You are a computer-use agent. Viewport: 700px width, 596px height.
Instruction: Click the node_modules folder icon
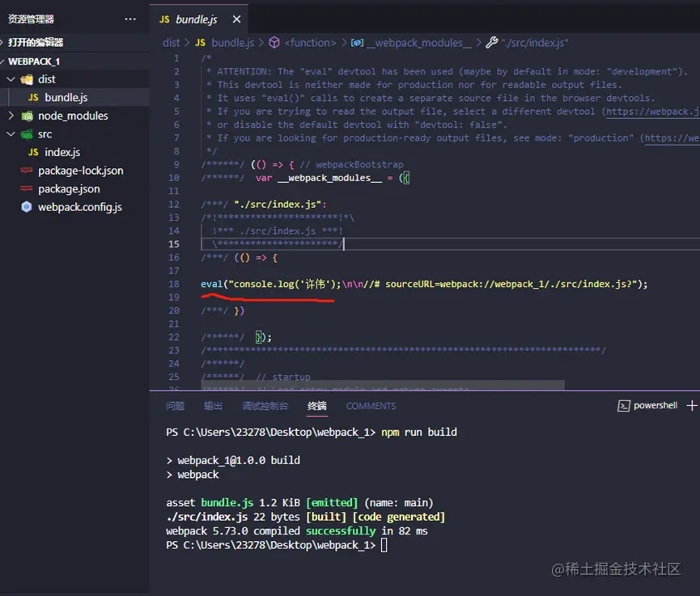point(27,116)
